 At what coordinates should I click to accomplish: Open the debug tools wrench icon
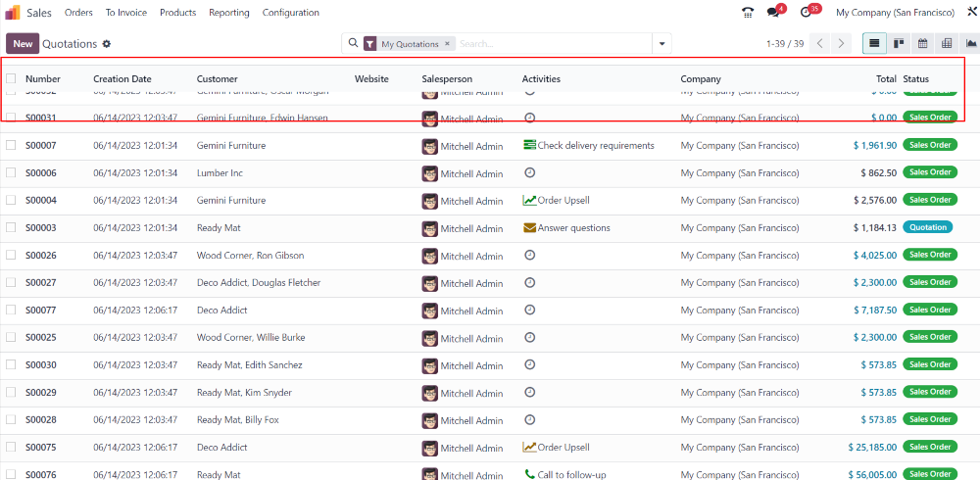971,13
